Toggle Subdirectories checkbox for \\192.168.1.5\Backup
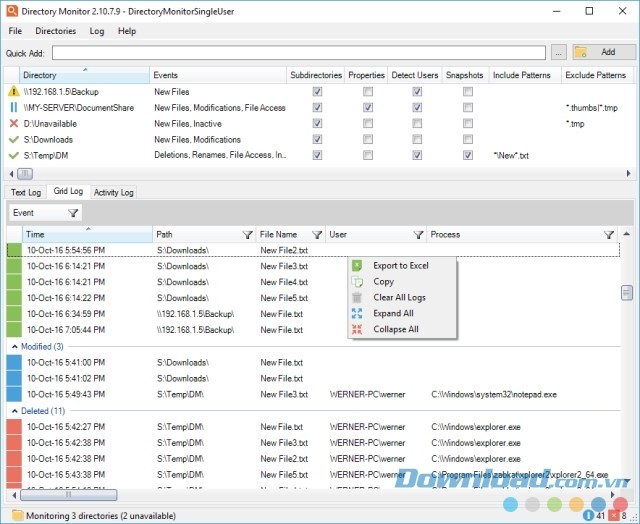 (x=317, y=91)
